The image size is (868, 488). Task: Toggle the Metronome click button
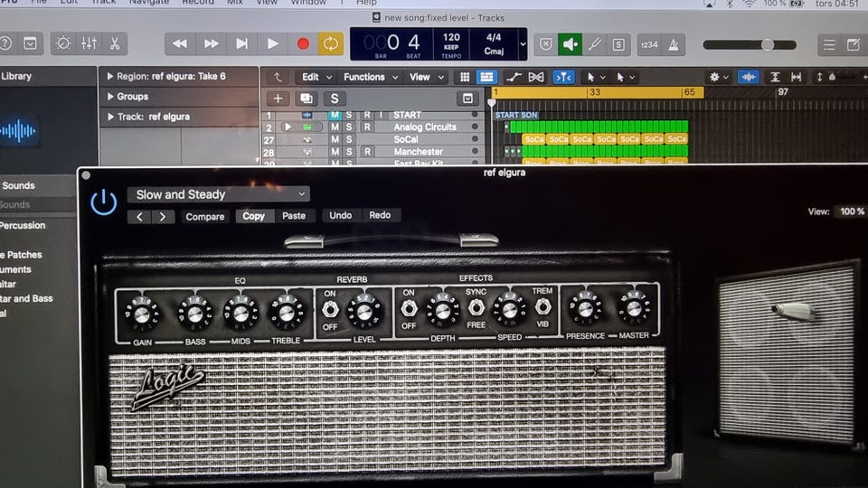pos(674,44)
